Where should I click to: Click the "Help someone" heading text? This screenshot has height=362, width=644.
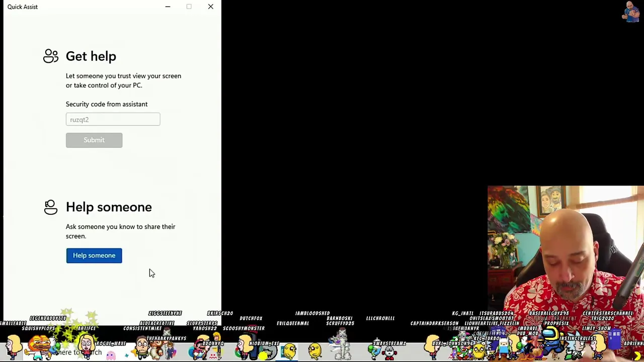point(109,207)
